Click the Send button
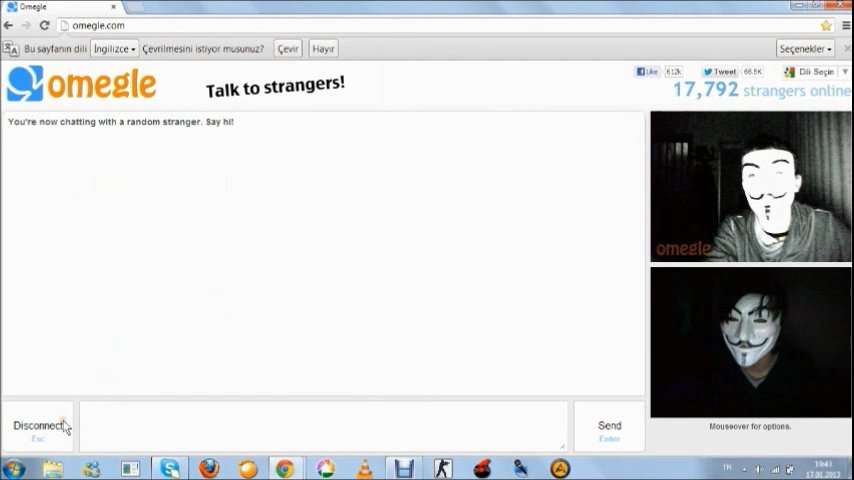 (x=609, y=427)
